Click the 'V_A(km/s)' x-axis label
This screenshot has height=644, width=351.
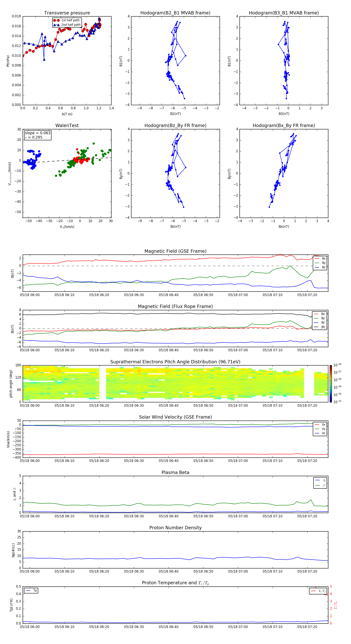click(x=67, y=227)
